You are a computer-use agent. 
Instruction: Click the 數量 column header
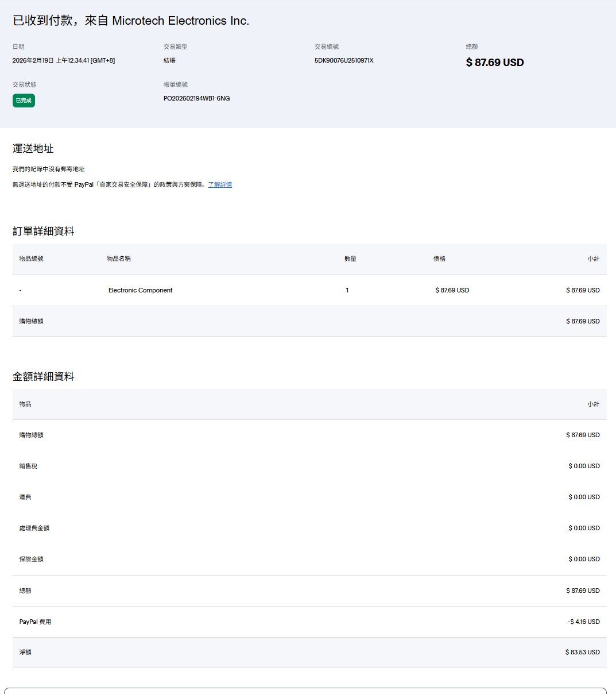click(350, 259)
